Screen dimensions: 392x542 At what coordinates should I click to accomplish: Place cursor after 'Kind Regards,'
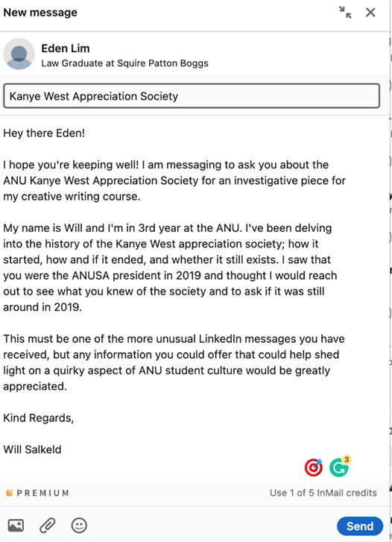point(74,418)
